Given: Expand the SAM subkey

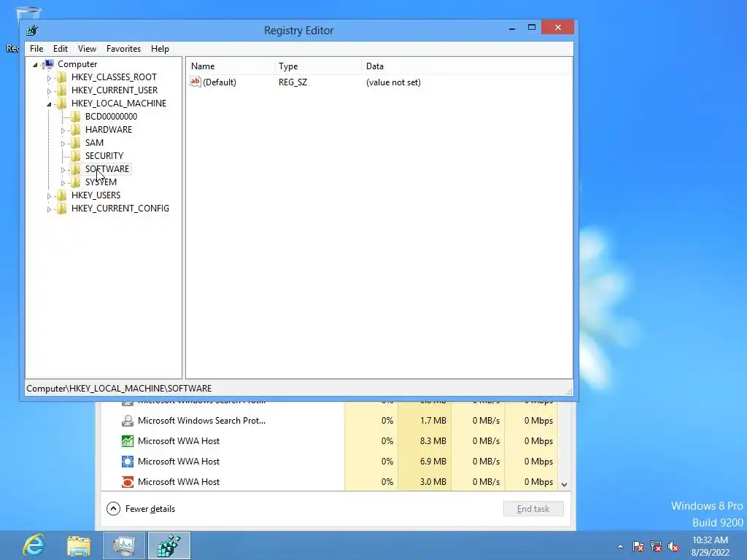Looking at the screenshot, I should pos(63,144).
